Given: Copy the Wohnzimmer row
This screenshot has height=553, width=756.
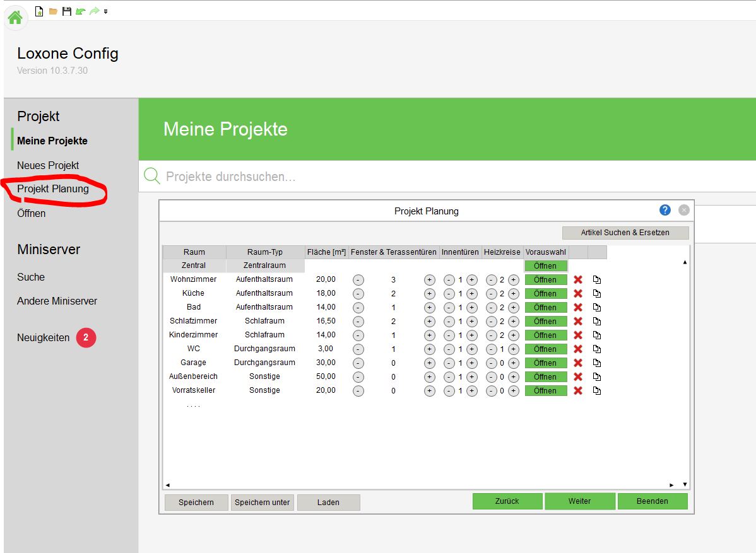Looking at the screenshot, I should pyautogui.click(x=597, y=279).
